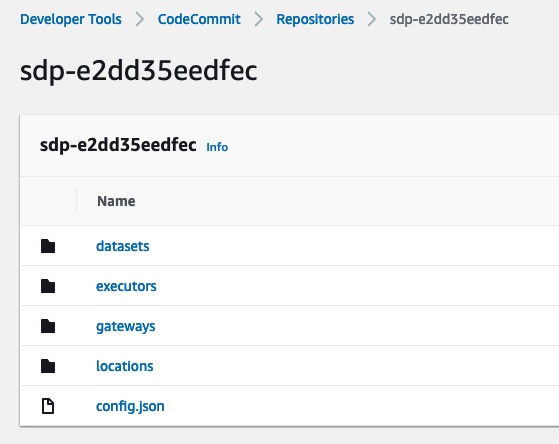Open the locations folder link
Screen dimensions: 559x444
pos(125,366)
